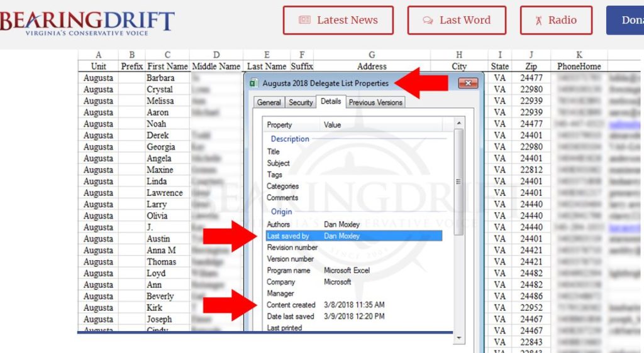Click the scroll down arrow in the properties list
Viewport: 644px width, 353px height.
(x=458, y=338)
